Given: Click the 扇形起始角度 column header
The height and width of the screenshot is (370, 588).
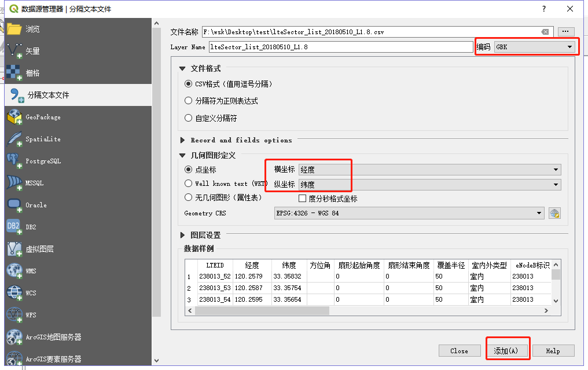Looking at the screenshot, I should pyautogui.click(x=359, y=265).
